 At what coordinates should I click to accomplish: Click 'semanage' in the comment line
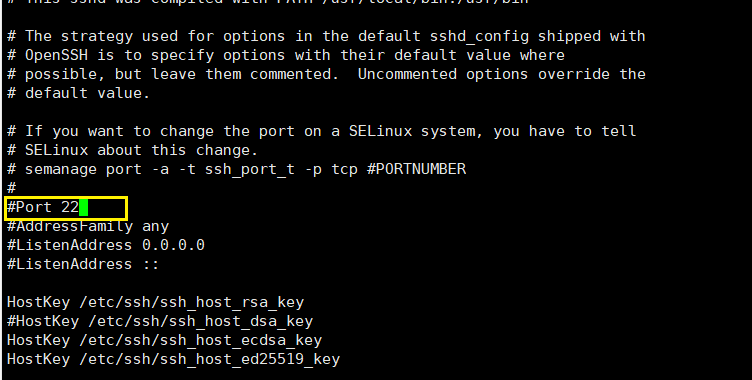point(60,169)
